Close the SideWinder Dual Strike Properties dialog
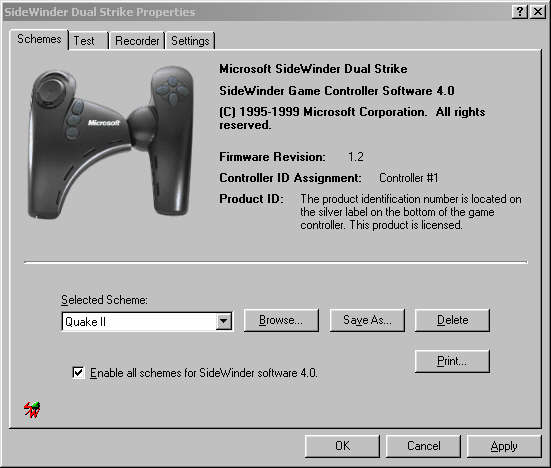551x468 pixels. pos(538,12)
